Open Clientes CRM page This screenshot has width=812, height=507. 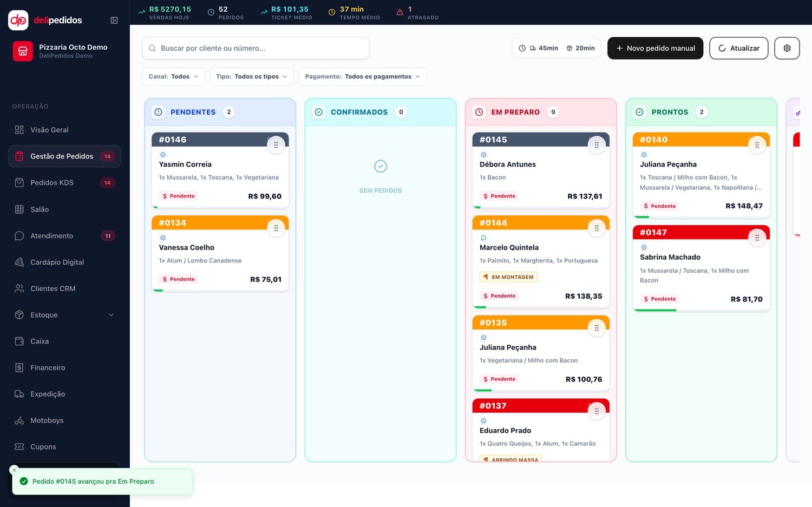64,288
